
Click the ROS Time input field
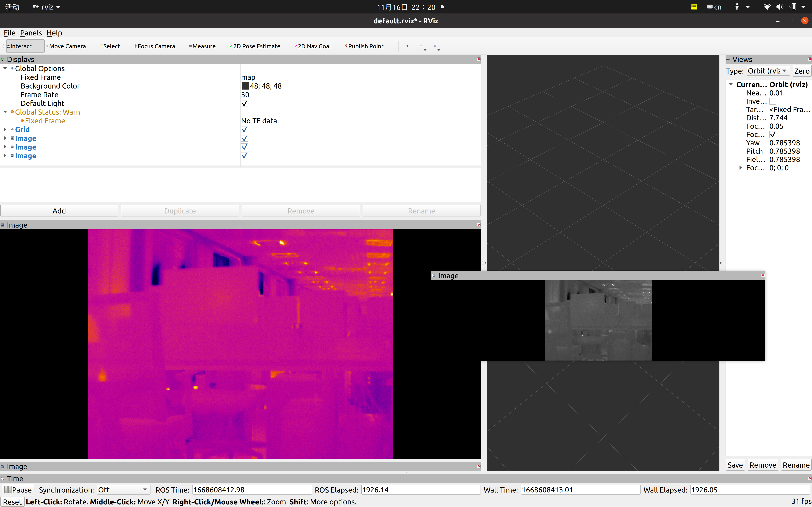point(252,490)
